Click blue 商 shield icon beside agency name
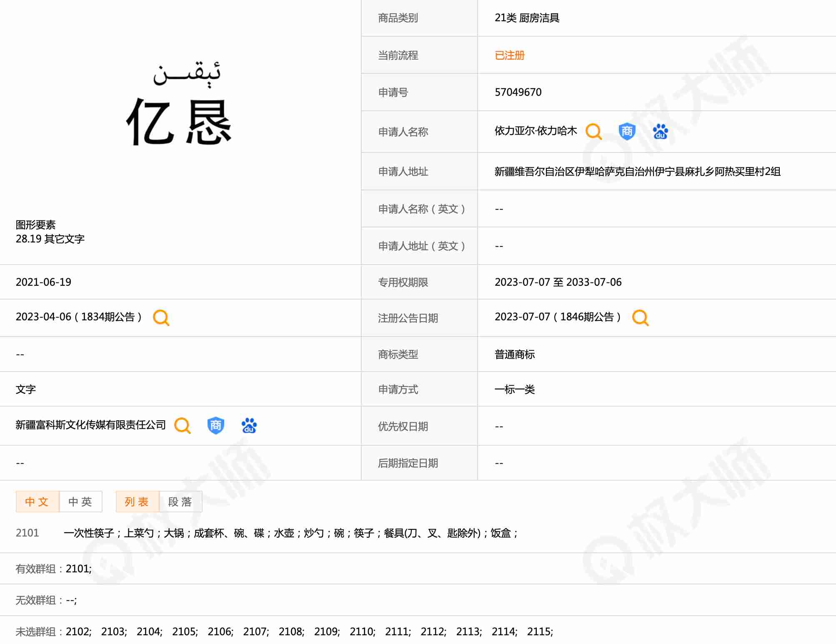Screen dimensions: 836x644 pos(215,425)
